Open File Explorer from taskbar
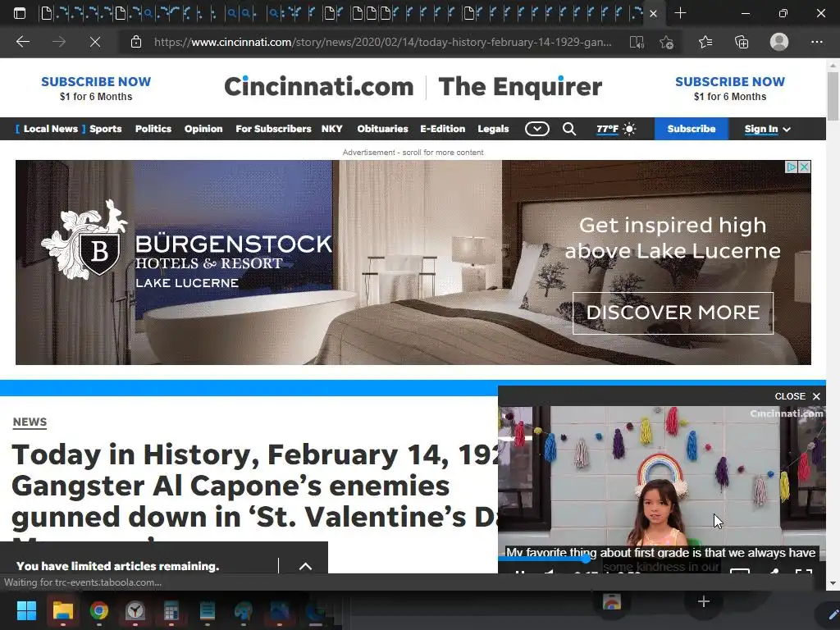Viewport: 840px width, 630px height. pos(62,610)
